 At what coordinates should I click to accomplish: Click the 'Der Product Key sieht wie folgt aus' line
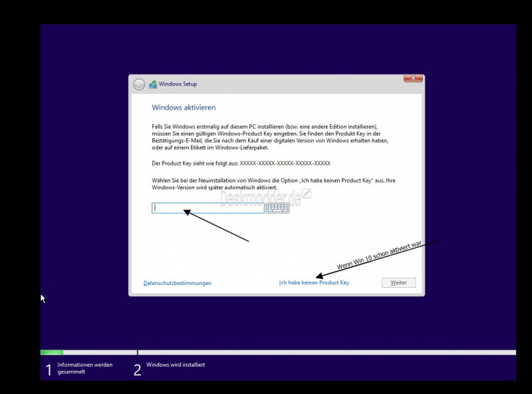241,163
